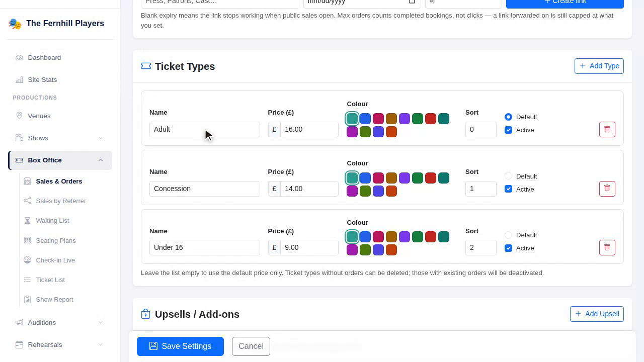Image resolution: width=644 pixels, height=362 pixels.
Task: Open Sales by Referrer
Action: [66, 201]
